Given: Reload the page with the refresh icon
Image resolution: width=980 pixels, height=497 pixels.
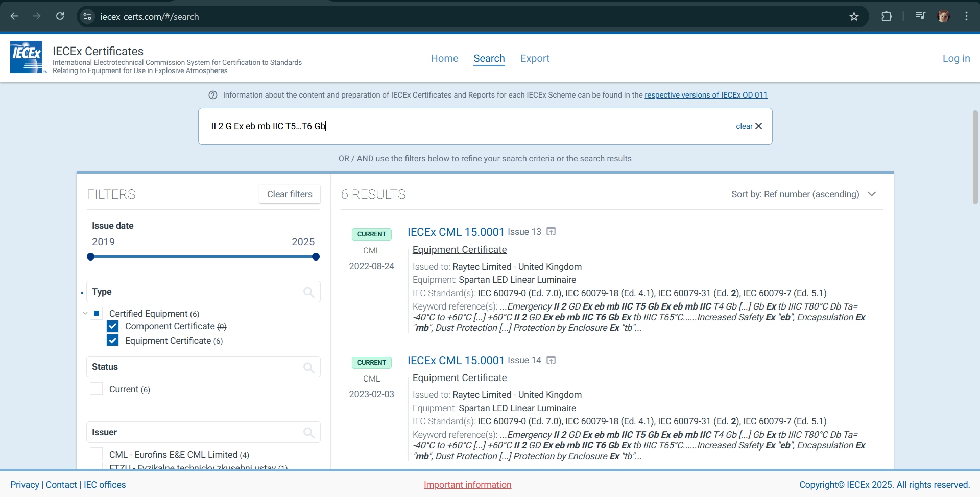Looking at the screenshot, I should click(x=60, y=16).
